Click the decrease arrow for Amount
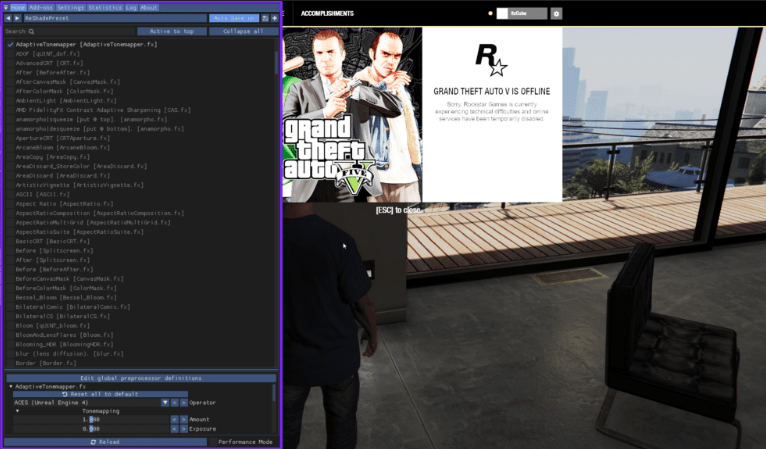 173,419
